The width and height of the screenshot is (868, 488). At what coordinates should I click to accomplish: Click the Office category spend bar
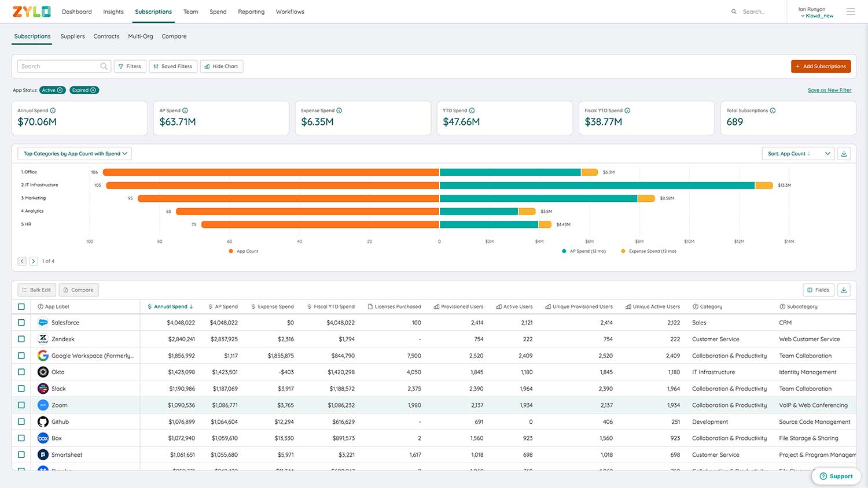[x=509, y=172]
